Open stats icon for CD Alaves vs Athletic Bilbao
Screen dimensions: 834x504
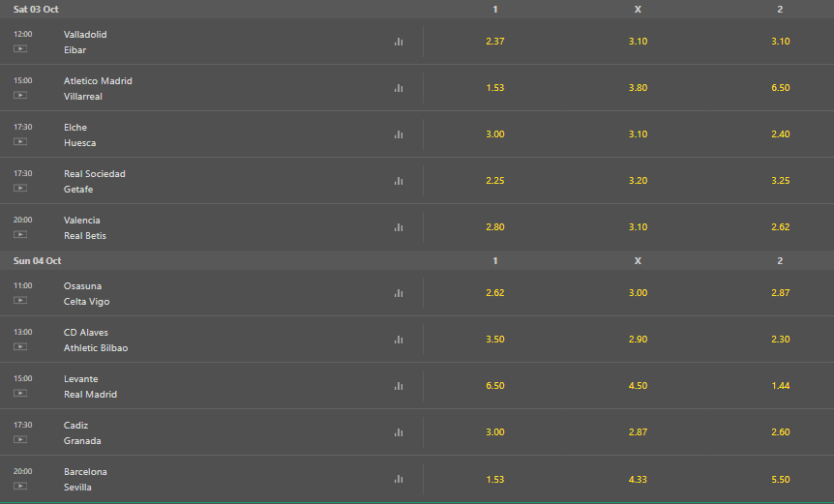pos(399,340)
